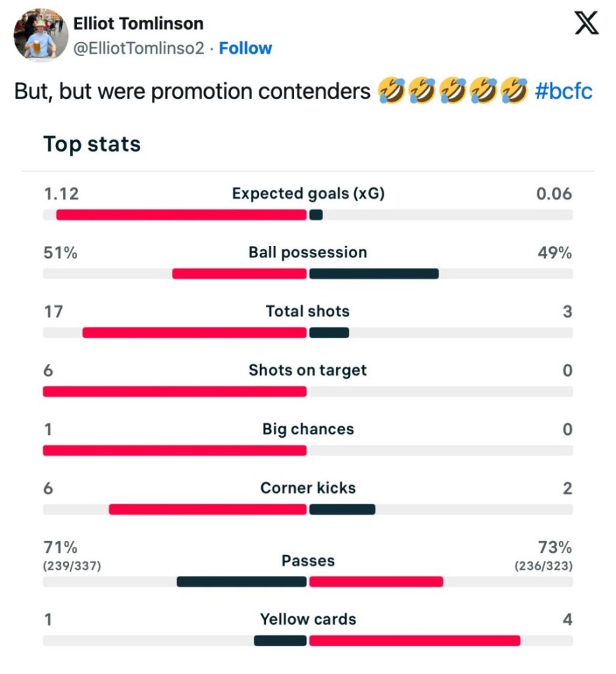
Task: Click the X logo icon
Action: [586, 24]
